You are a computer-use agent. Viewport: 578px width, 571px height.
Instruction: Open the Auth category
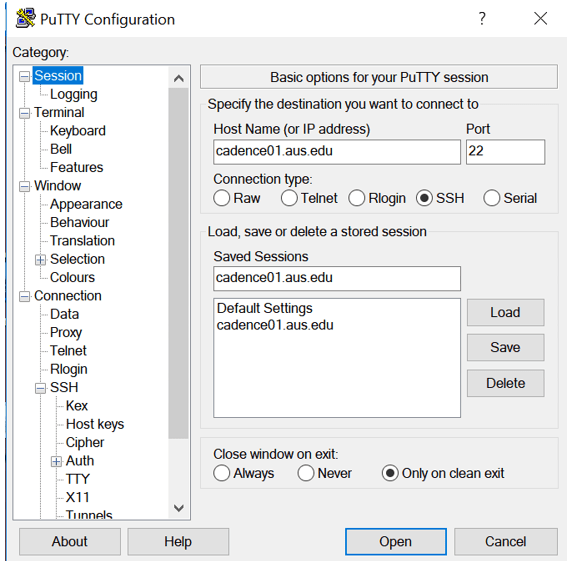pos(80,461)
